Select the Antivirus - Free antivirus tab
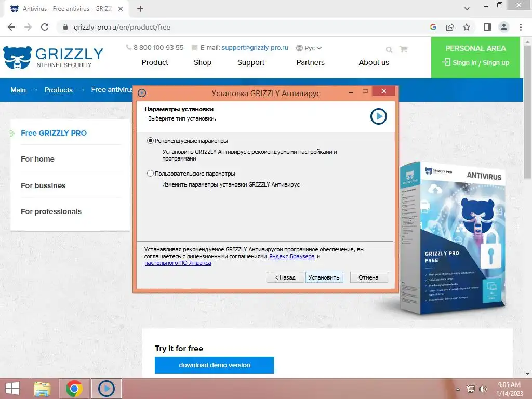The image size is (532, 399). click(x=67, y=9)
